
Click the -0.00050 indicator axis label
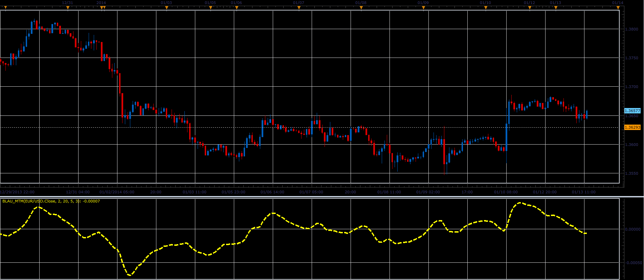coord(633,263)
